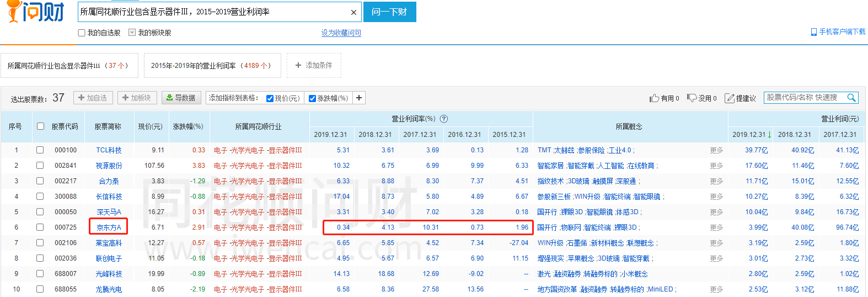
Task: Check the checkbox for row 000100 TCL科技
Action: pos(40,150)
